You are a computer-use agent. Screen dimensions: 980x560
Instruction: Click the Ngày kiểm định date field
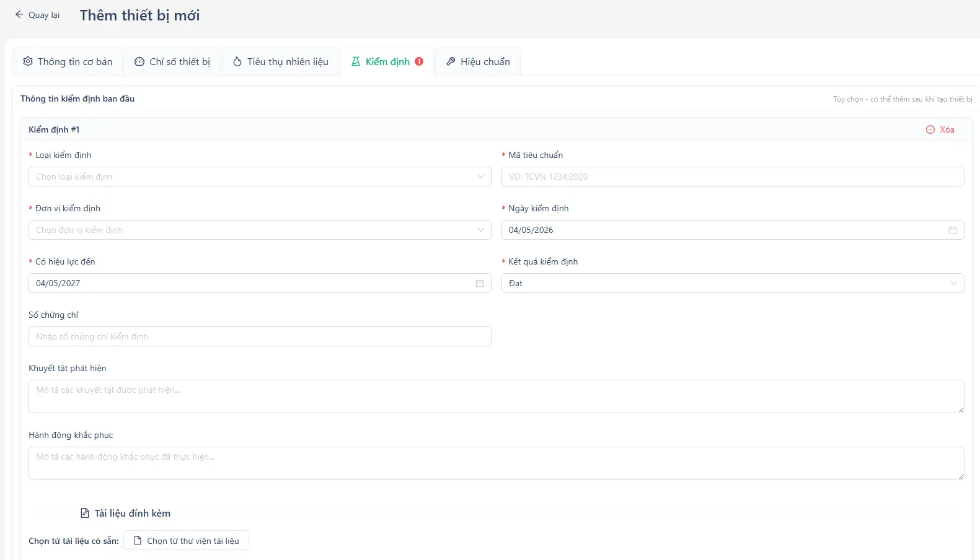[x=733, y=230]
